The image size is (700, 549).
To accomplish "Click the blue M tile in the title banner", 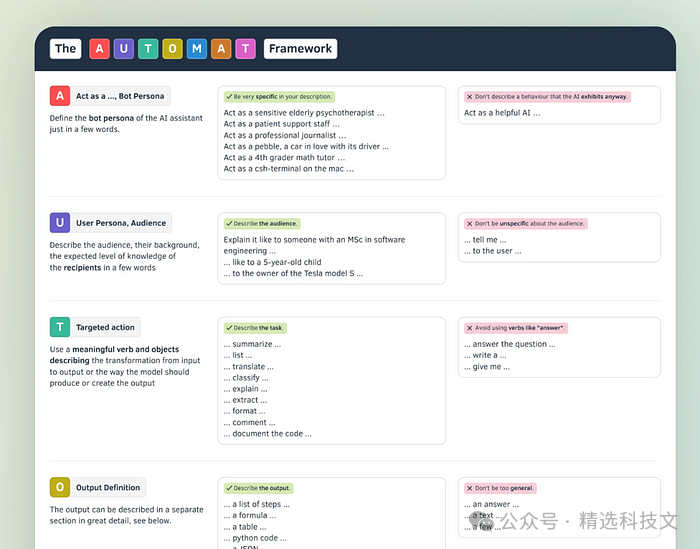I will coord(197,49).
